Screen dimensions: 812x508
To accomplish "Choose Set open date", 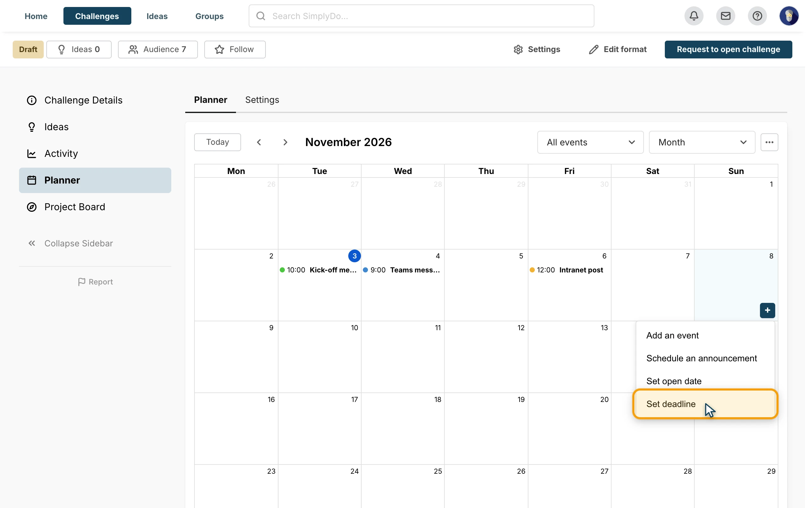I will point(705,381).
